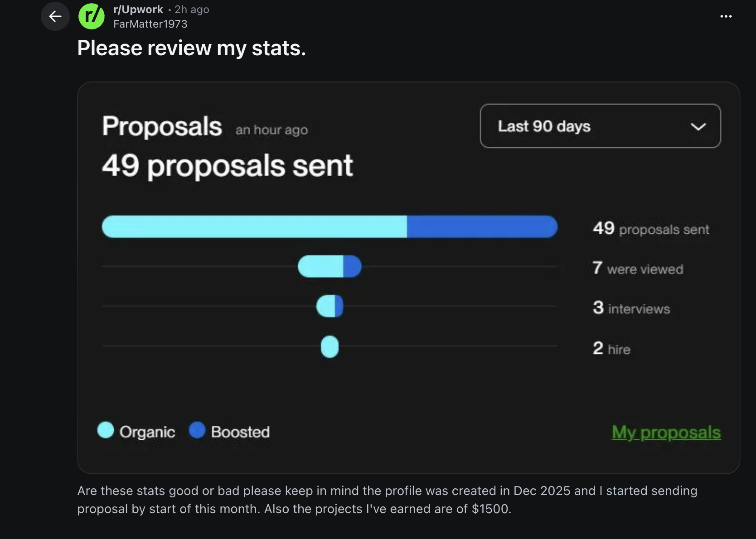Click the Organic legend label

tap(147, 432)
